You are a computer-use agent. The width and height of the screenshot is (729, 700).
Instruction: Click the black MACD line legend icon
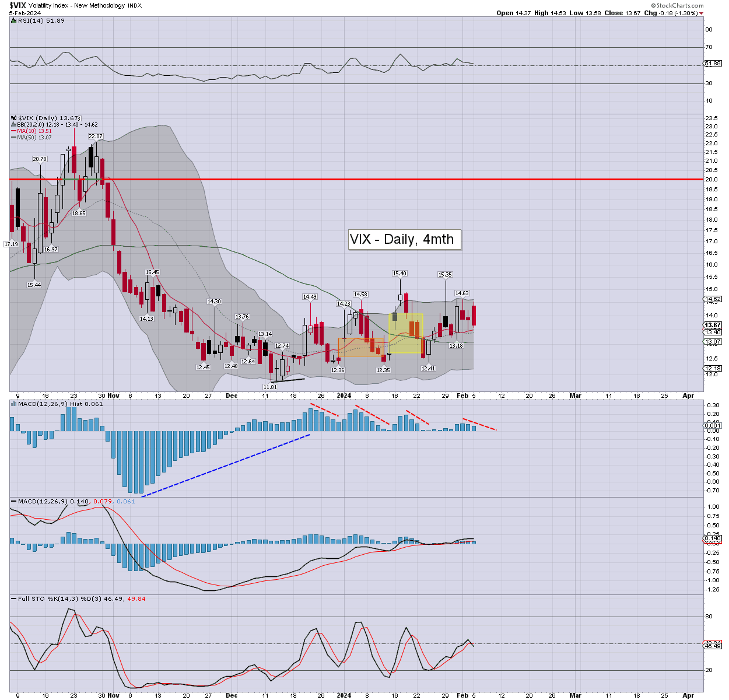(14, 501)
